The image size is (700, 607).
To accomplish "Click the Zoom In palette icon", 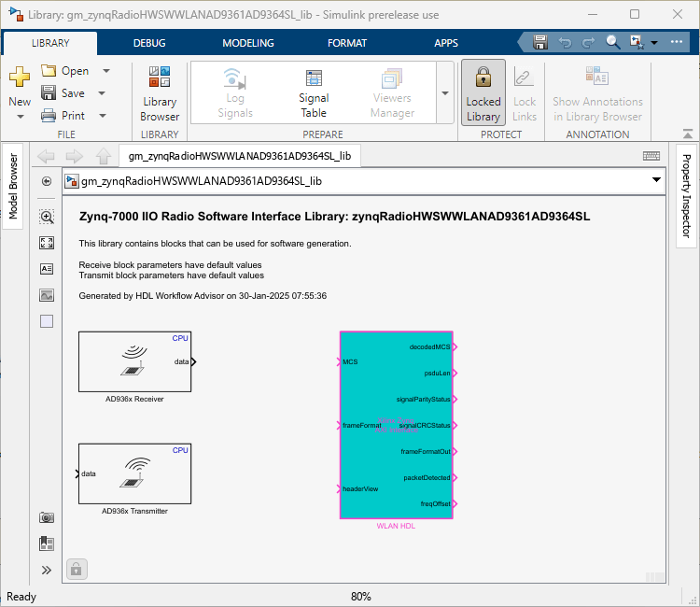I will click(47, 217).
